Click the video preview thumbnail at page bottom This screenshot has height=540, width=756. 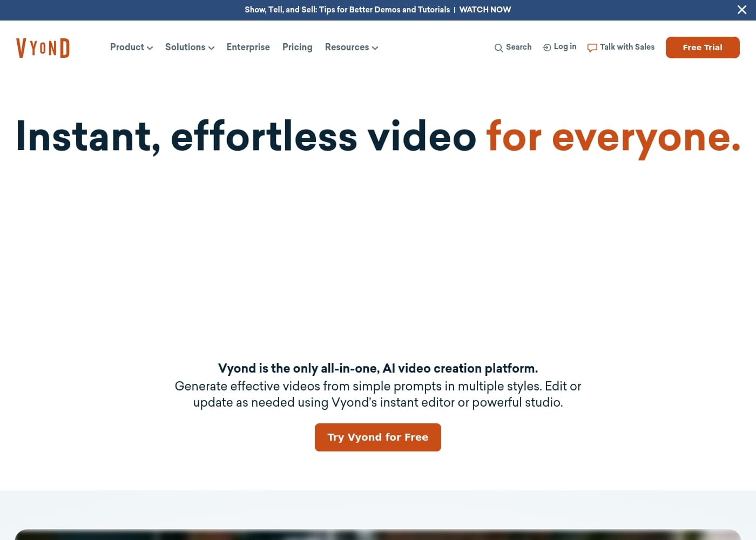tap(378, 535)
